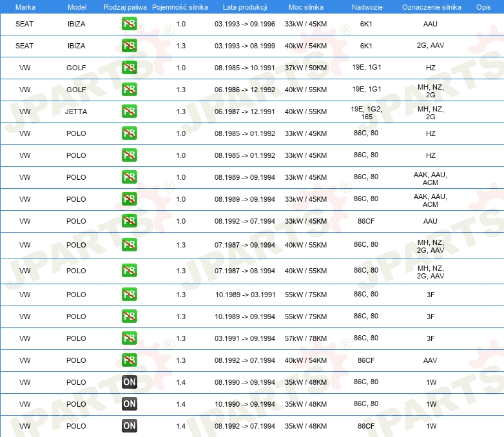The height and width of the screenshot is (437, 504).
Task: Click the PB icon for POLO 10.1989 -> 03.1991
Action: point(129,295)
